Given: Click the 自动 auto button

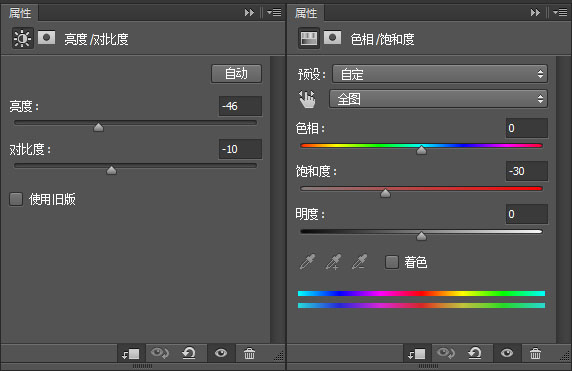Looking at the screenshot, I should pyautogui.click(x=236, y=74).
